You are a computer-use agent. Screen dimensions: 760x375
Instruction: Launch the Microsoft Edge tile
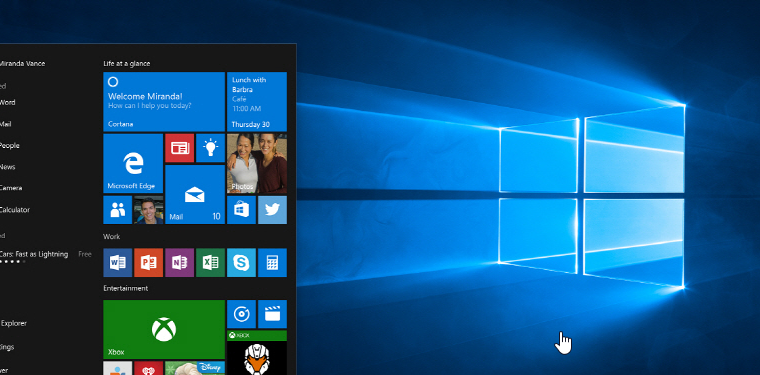[133, 164]
